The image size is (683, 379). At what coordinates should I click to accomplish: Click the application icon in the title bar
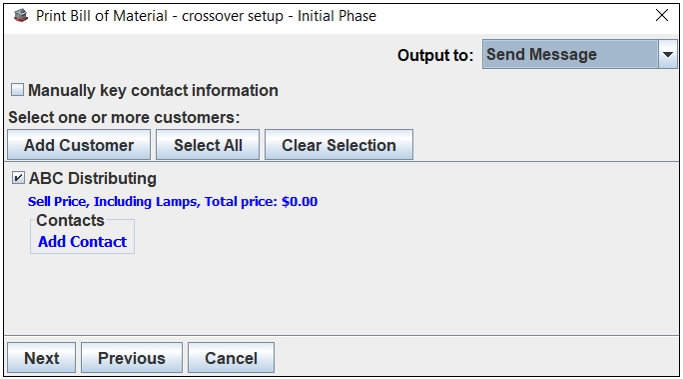click(20, 16)
